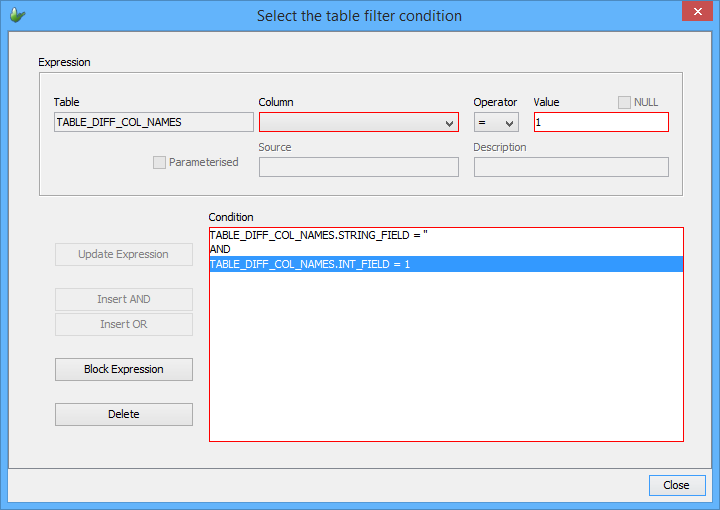Delete the selected condition
The image size is (720, 510).
[x=124, y=414]
